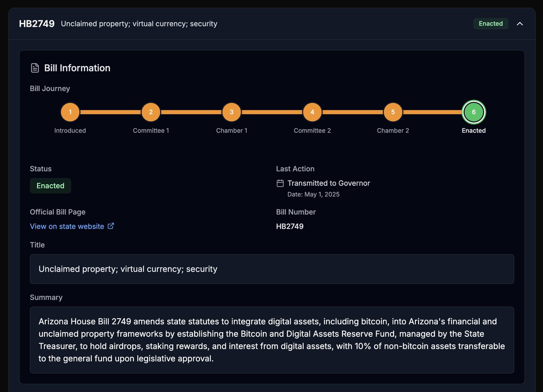The height and width of the screenshot is (392, 543).
Task: Open View on state website link
Action: tap(67, 226)
